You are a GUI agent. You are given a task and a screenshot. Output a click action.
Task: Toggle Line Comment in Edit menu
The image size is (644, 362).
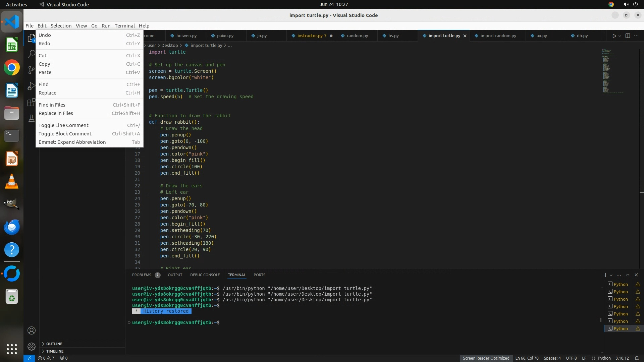point(63,125)
